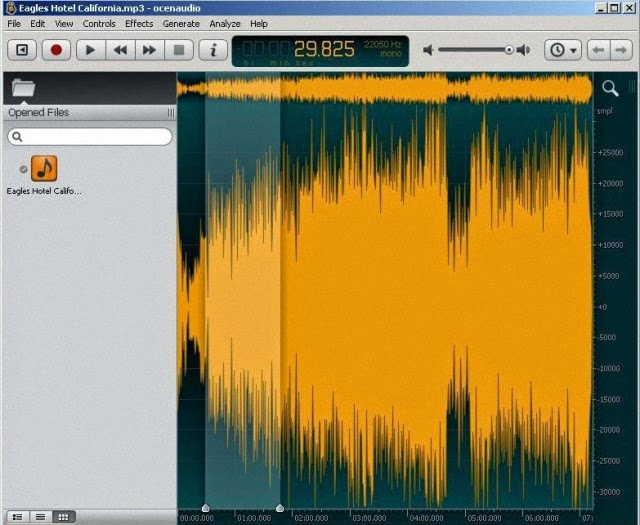Open the Edit menu
This screenshot has height=525, width=640.
click(38, 24)
